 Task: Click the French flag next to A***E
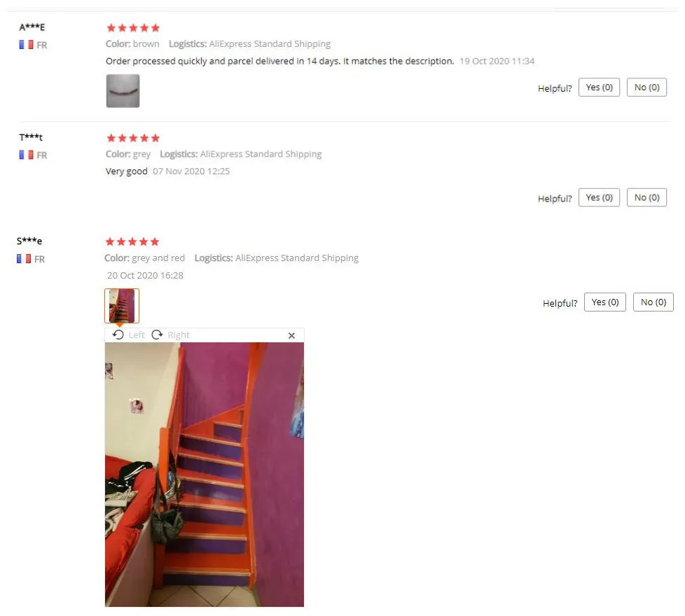(26, 45)
